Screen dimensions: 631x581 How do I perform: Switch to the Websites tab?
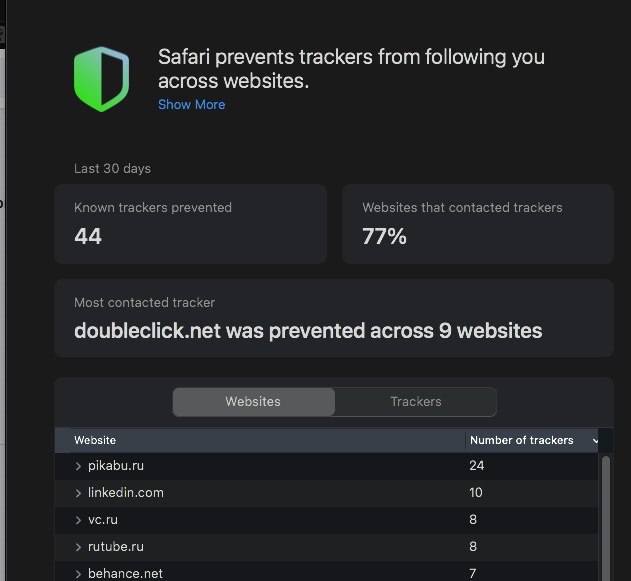pos(254,402)
